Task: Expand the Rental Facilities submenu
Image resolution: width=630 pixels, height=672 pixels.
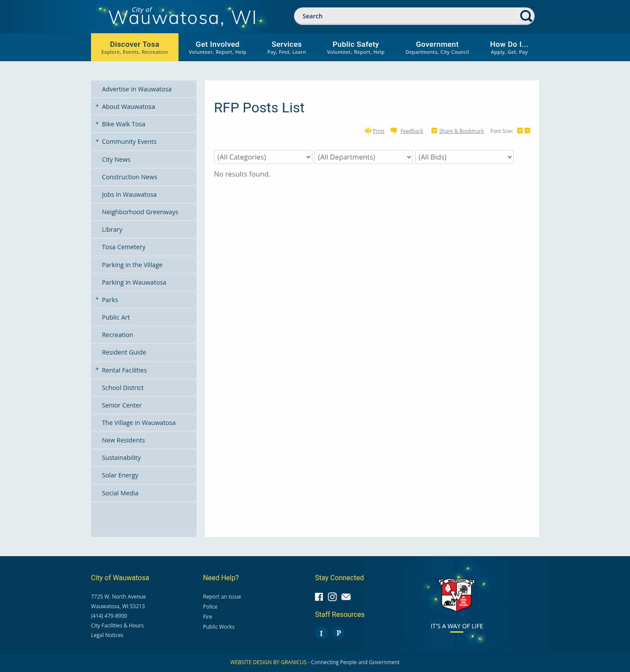Action: click(97, 369)
